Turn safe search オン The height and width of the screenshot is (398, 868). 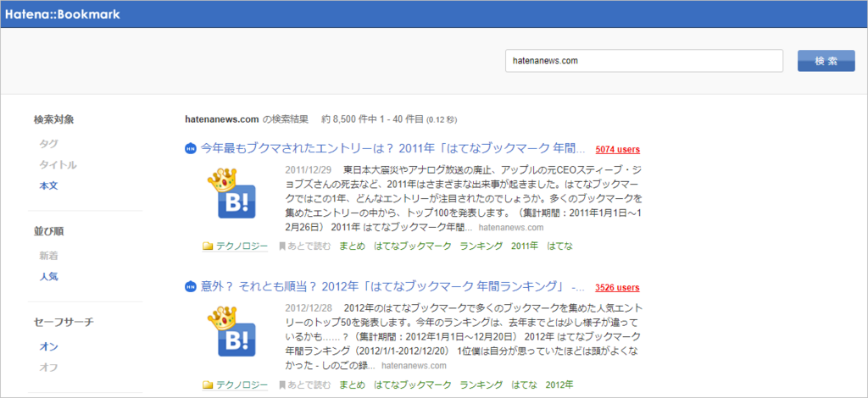point(48,346)
